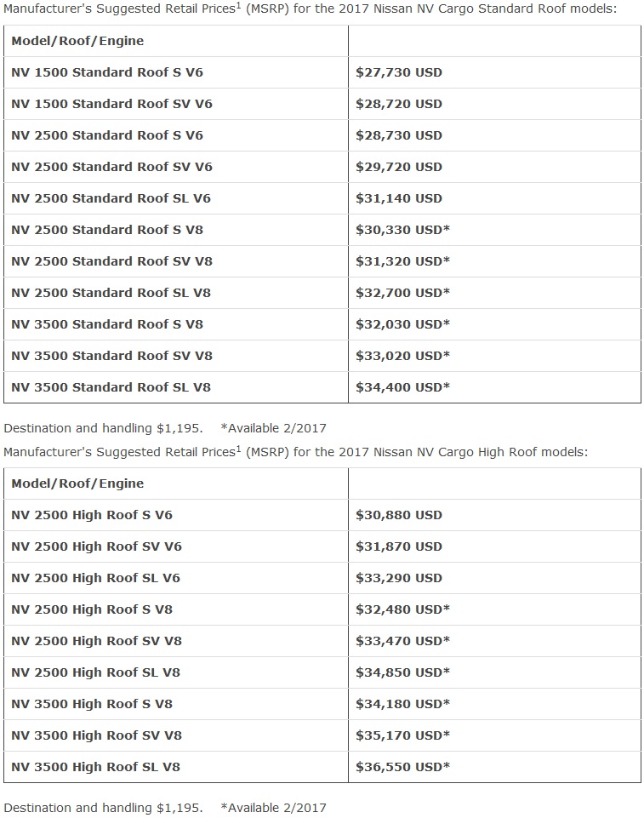644x818 pixels.
Task: Select the $32,700 USD* price cell
Action: [x=402, y=293]
